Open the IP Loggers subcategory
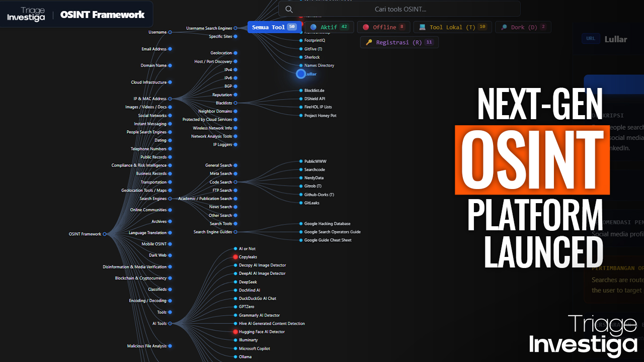 coord(222,145)
